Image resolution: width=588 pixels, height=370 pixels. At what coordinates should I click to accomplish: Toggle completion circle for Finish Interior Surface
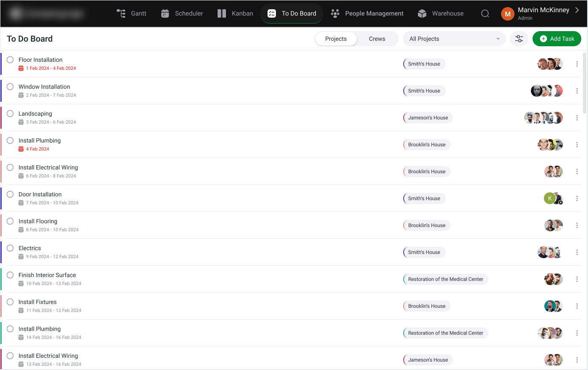[10, 275]
